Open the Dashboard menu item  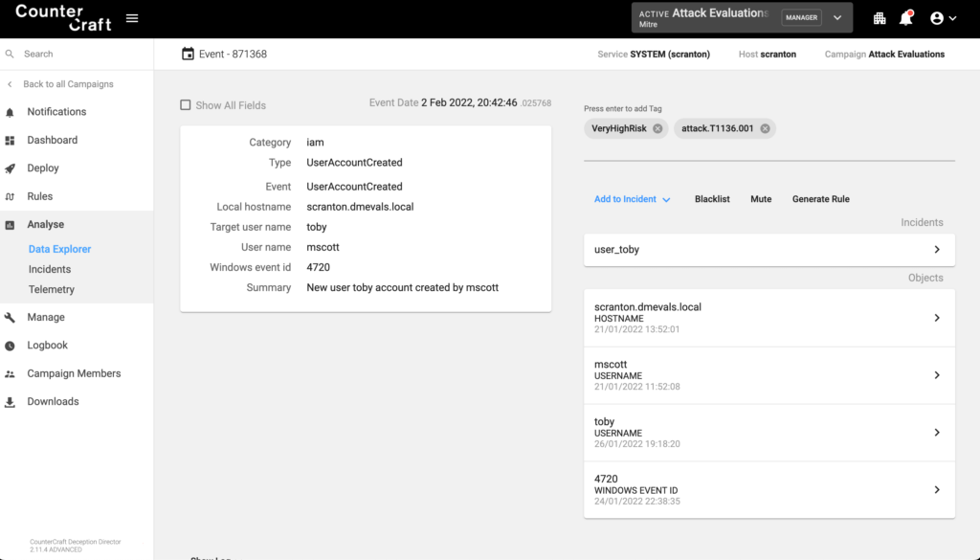tap(52, 140)
